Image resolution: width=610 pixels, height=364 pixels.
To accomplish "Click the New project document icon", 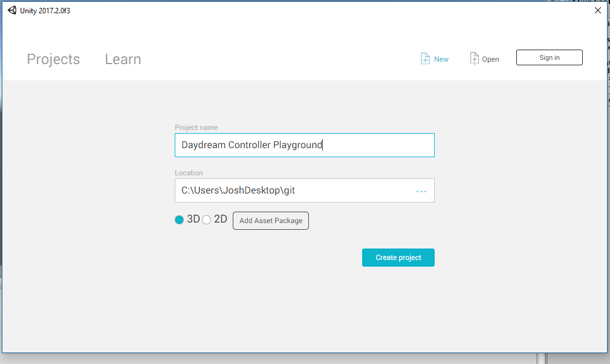I will click(425, 59).
